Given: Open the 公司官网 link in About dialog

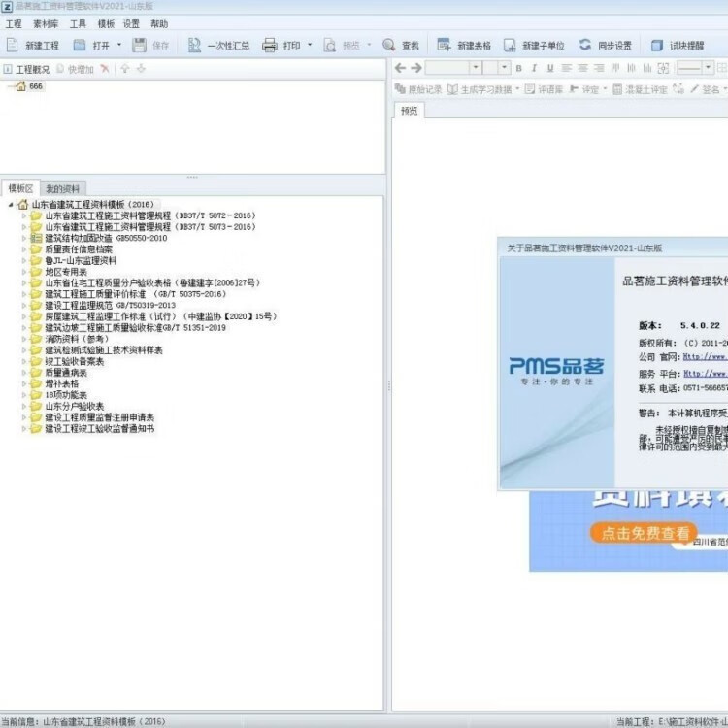Looking at the screenshot, I should click(x=706, y=356).
